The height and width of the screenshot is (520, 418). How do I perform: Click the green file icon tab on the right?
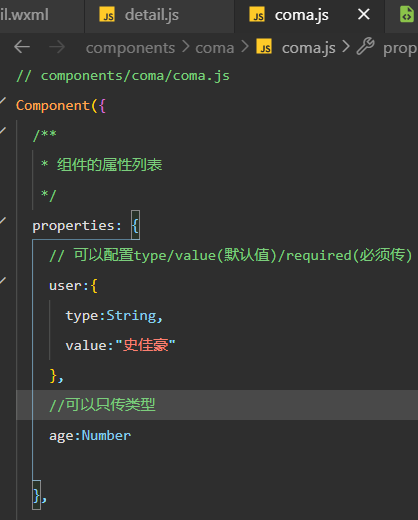coord(407,15)
